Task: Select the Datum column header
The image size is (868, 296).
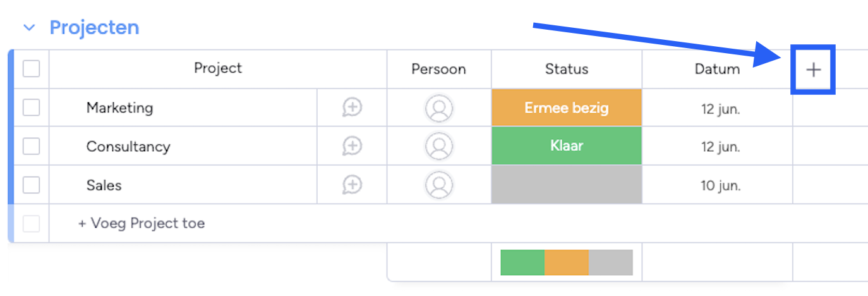Action: 717,69
